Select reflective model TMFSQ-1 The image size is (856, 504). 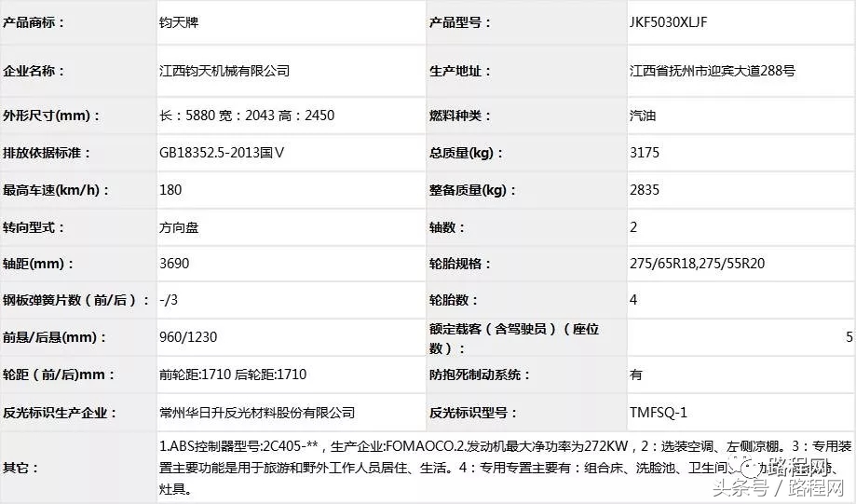click(x=659, y=413)
